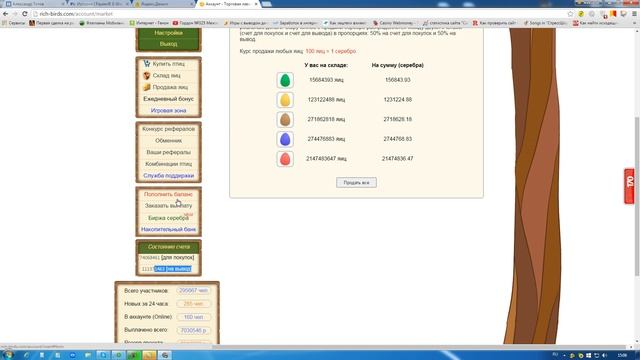Viewport: 640px width, 360px height.
Task: Click the taskbar clock
Action: pos(622,356)
